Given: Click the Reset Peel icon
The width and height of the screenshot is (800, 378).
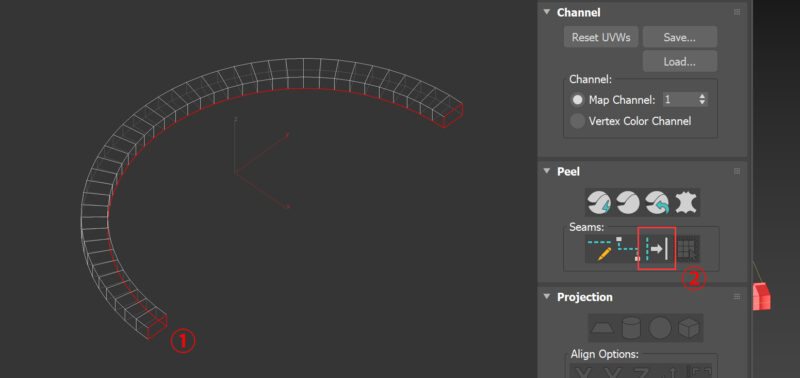Looking at the screenshot, I should (657, 203).
